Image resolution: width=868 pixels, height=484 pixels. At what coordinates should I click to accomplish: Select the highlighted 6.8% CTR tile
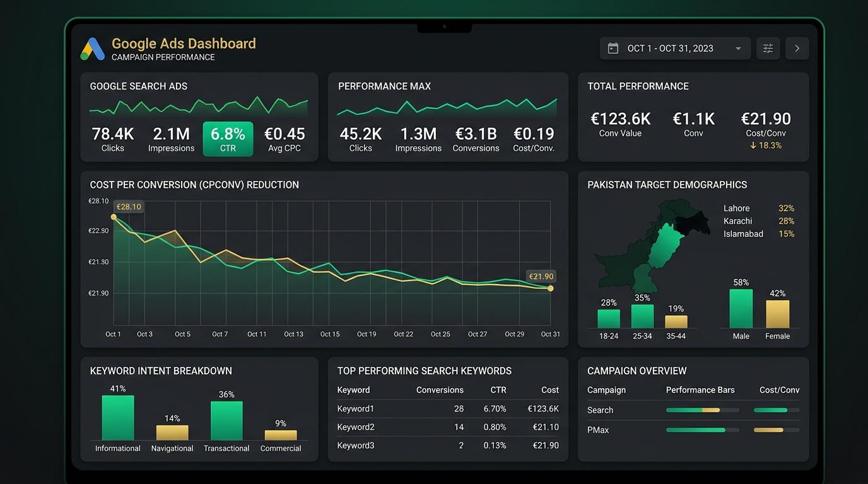228,139
